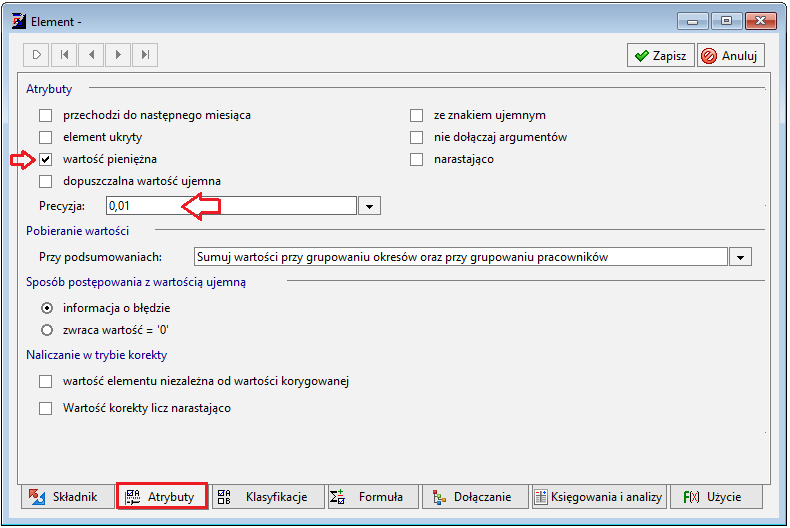The width and height of the screenshot is (790, 528).
Task: Select zwraca wartość = '0' radio
Action: coord(47,330)
